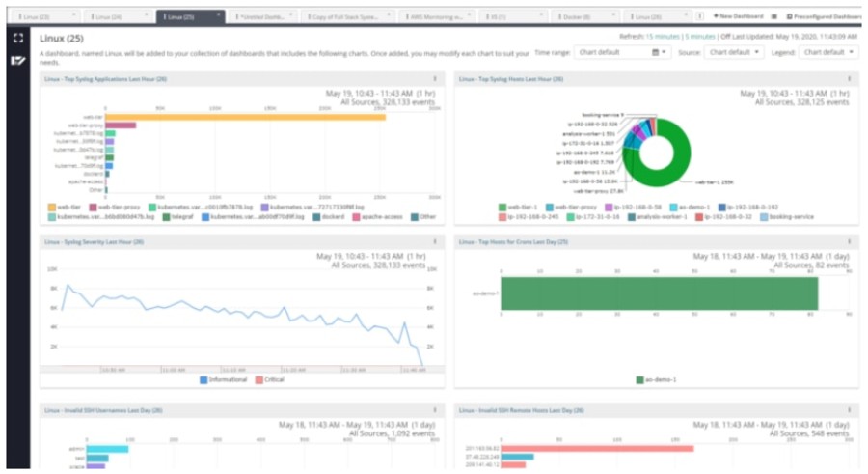868x474 pixels.
Task: Click the admin bar in SSH Usernames chart
Action: click(107, 450)
